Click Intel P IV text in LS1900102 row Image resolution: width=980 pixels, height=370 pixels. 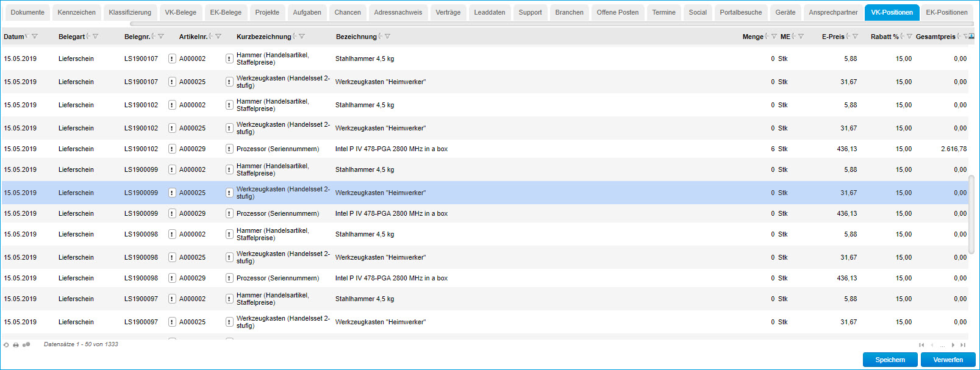[392, 149]
